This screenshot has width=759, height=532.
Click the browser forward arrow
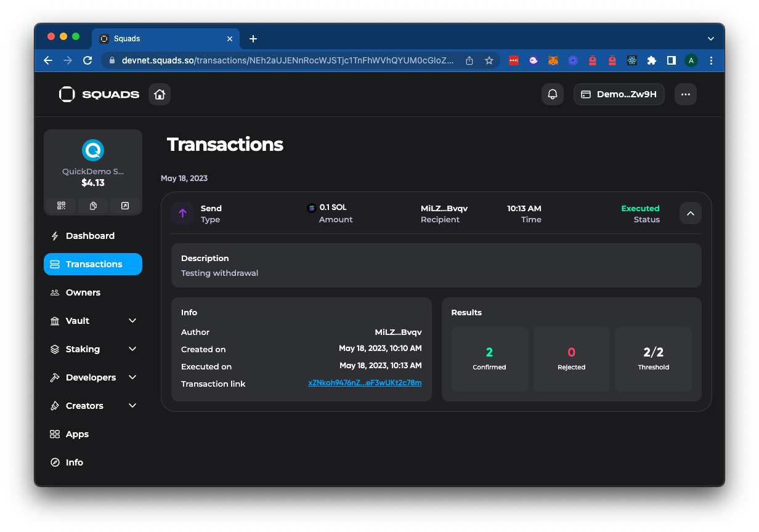pos(68,60)
